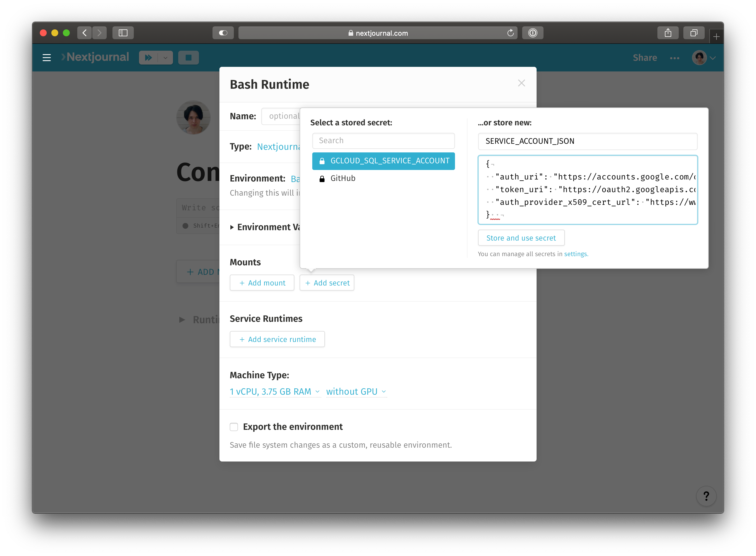The width and height of the screenshot is (756, 556).
Task: Click the author profile photo on the page
Action: [194, 117]
